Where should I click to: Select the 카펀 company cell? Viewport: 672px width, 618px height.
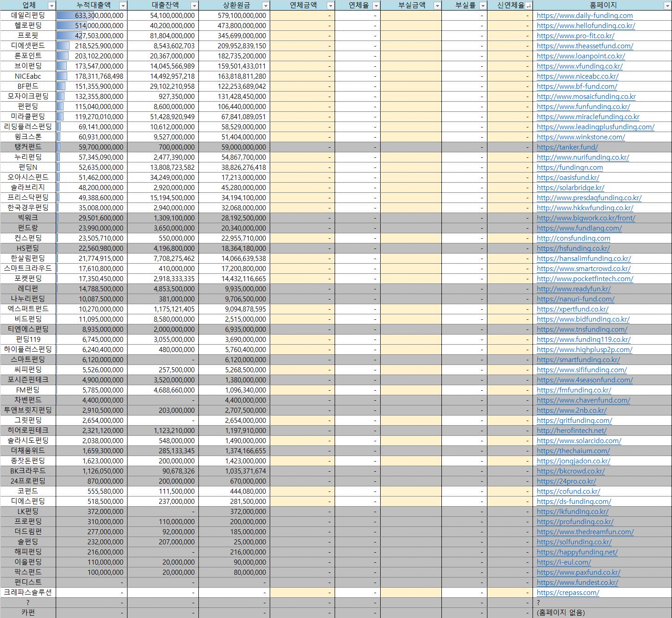28,613
